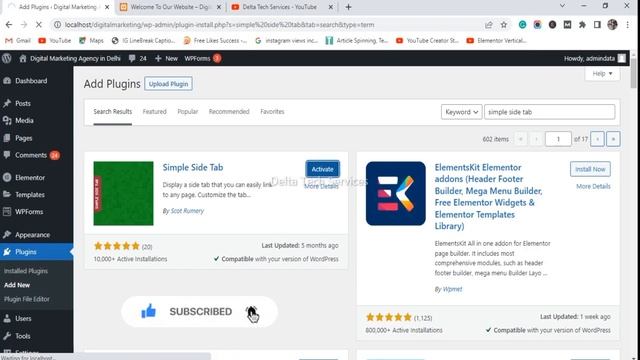Open Chrome three-dot menu
This screenshot has width=640, height=360.
627,24
